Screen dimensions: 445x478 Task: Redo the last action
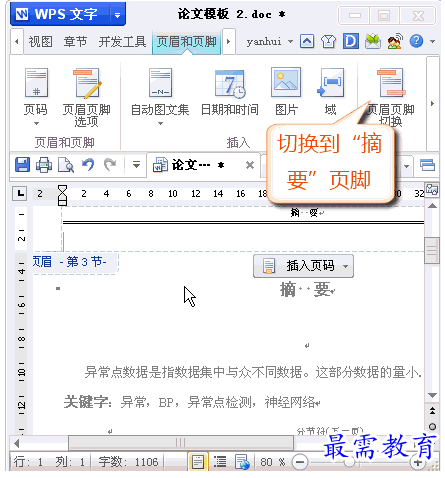[x=110, y=165]
